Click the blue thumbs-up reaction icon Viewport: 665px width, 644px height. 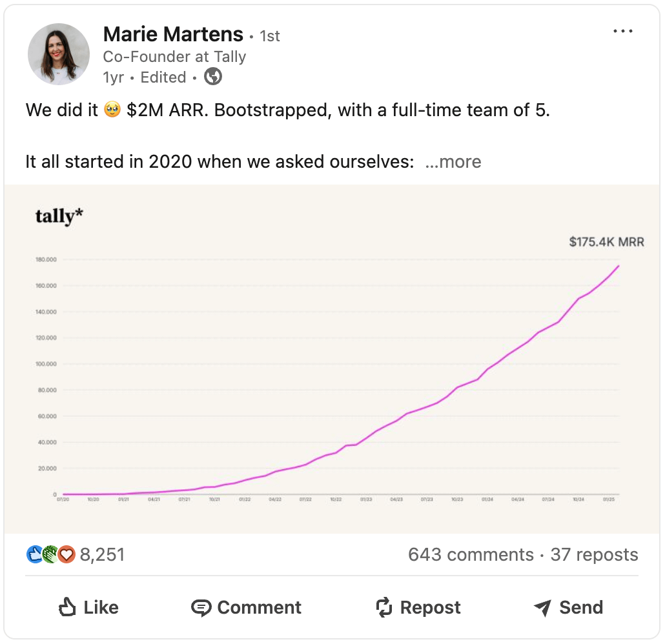pyautogui.click(x=35, y=554)
